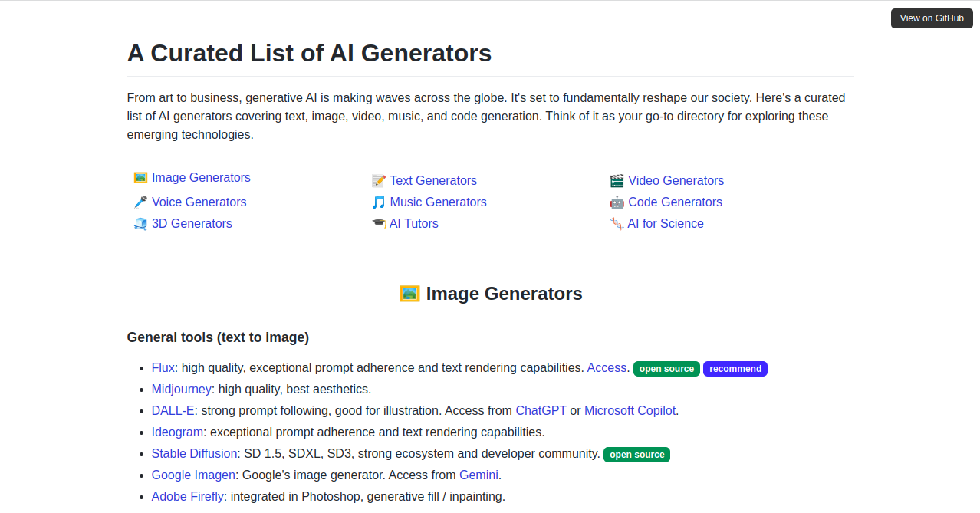Jump to Voice Generators section
980x513 pixels.
click(x=199, y=202)
